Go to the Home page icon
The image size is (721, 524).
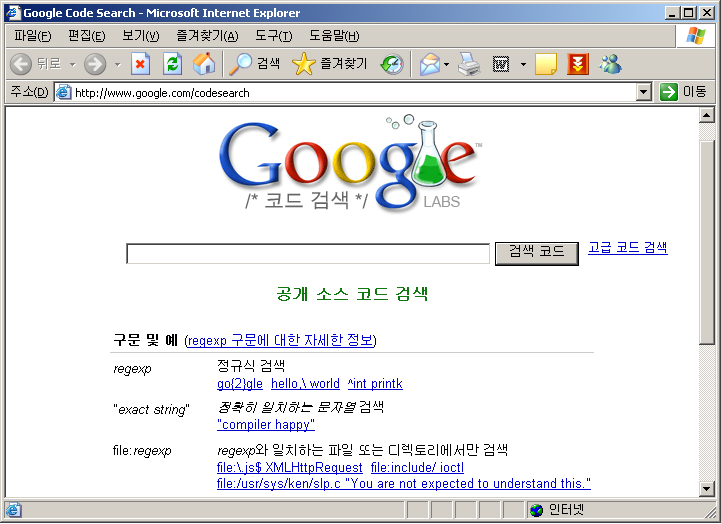click(204, 64)
